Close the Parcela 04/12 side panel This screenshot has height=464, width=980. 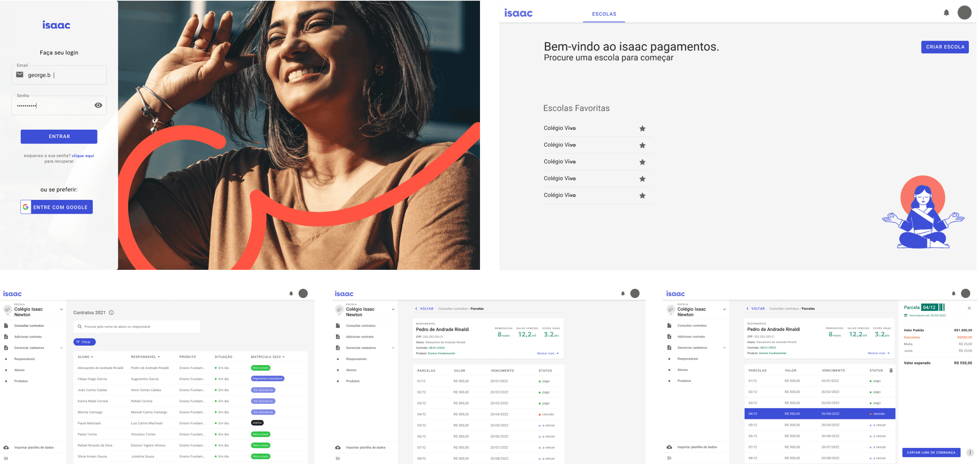pyautogui.click(x=969, y=308)
